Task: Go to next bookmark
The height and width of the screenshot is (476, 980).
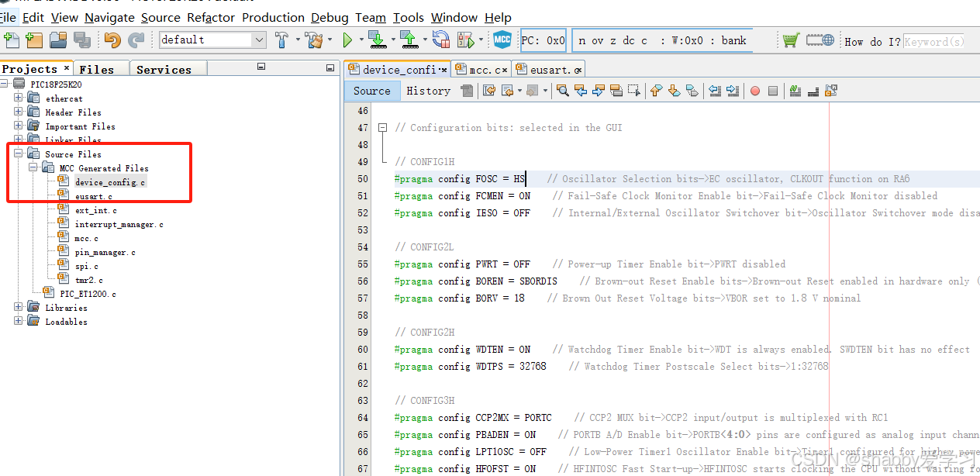Action: 674,91
